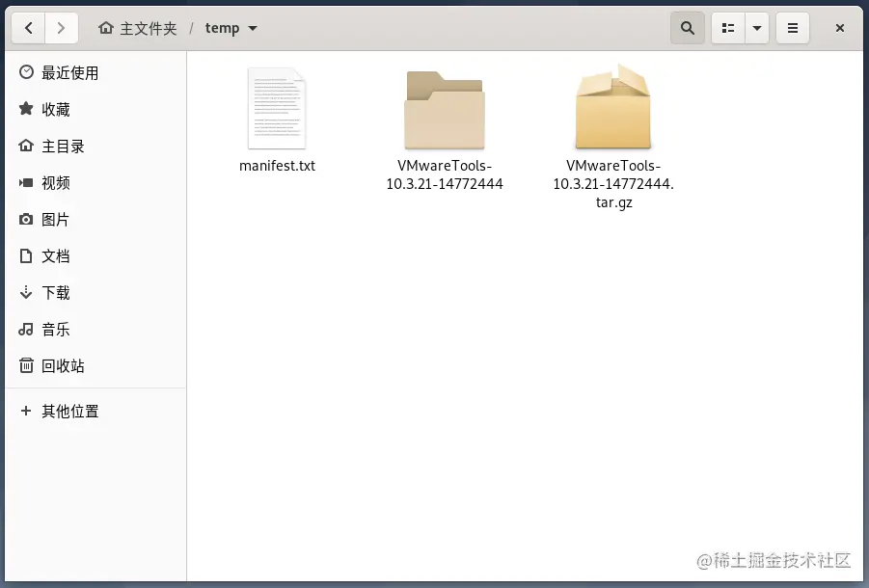
Task: Select the 主目录 sidebar label
Action: click(64, 147)
